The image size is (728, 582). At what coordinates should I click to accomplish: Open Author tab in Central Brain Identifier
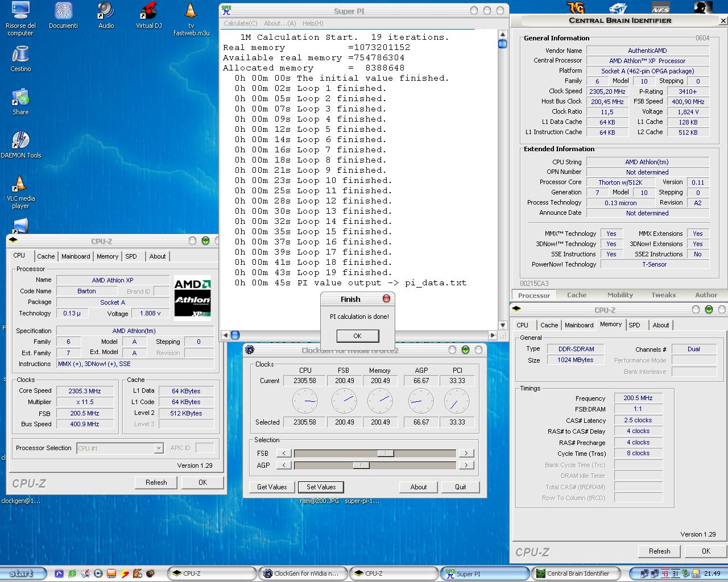(706, 295)
